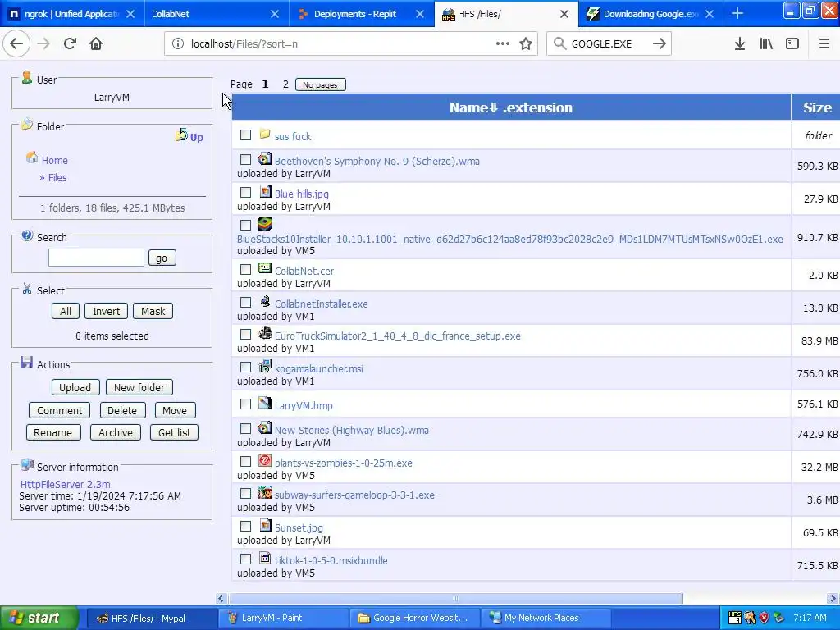Click the HFS search text field
This screenshot has height=630, width=840.
(x=97, y=258)
